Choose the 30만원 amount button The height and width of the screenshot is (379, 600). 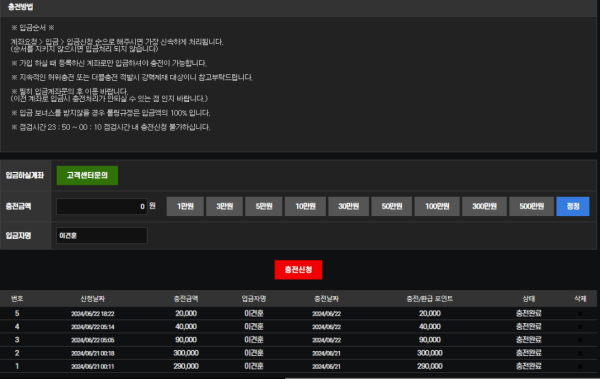pos(349,206)
